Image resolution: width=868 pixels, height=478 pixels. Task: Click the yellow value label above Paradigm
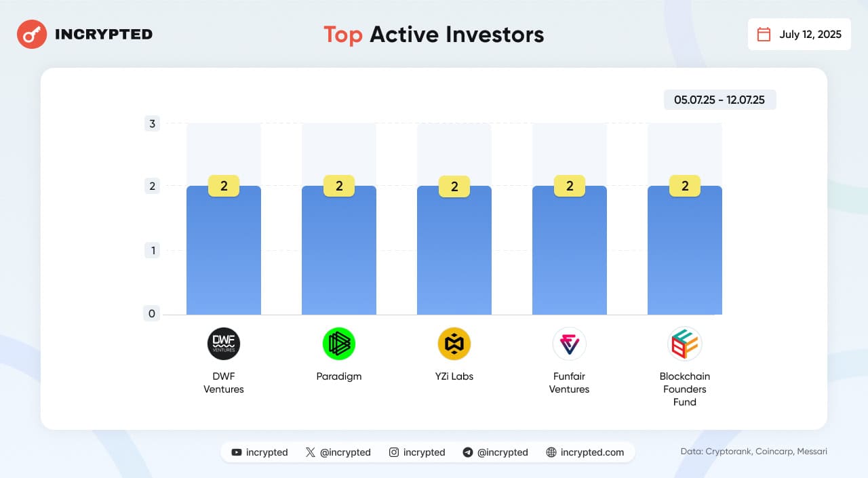coord(339,186)
